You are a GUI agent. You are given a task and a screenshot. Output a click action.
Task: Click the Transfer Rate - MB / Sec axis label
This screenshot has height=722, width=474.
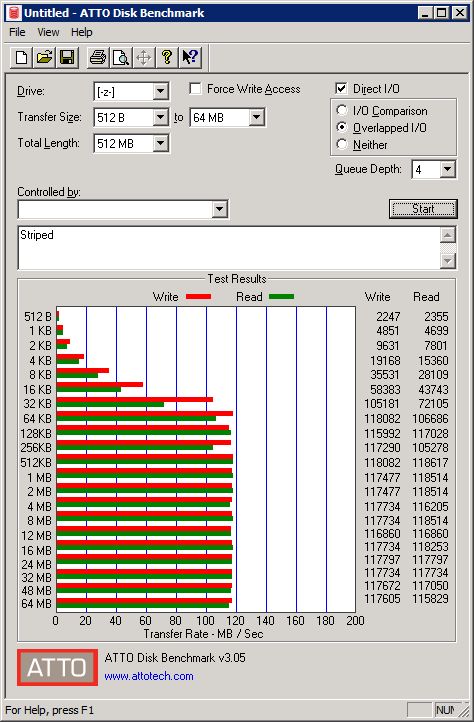coord(203,634)
